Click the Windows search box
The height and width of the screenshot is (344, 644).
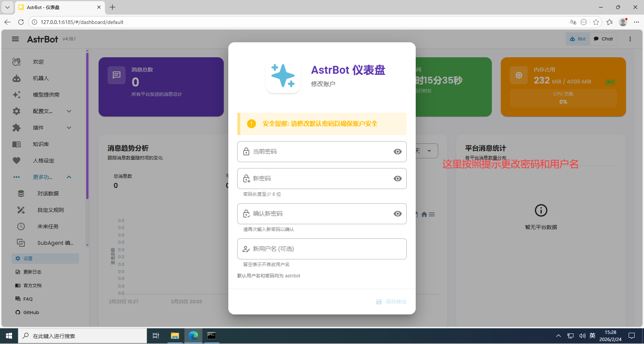point(82,336)
